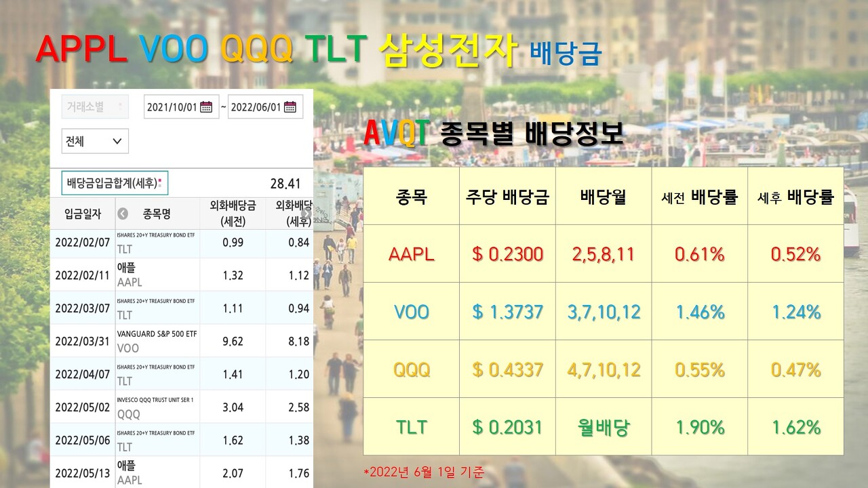Click VOO dividend months 3,7,10,12

tap(604, 312)
